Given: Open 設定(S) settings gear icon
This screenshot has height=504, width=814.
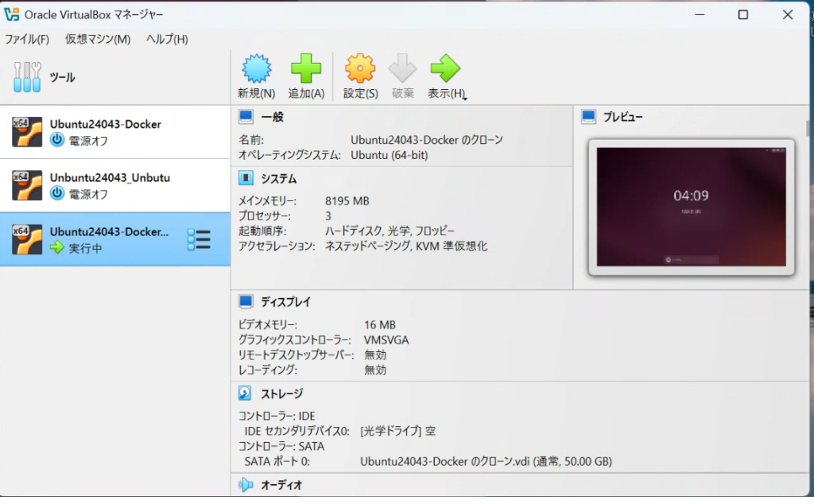Looking at the screenshot, I should (x=360, y=69).
